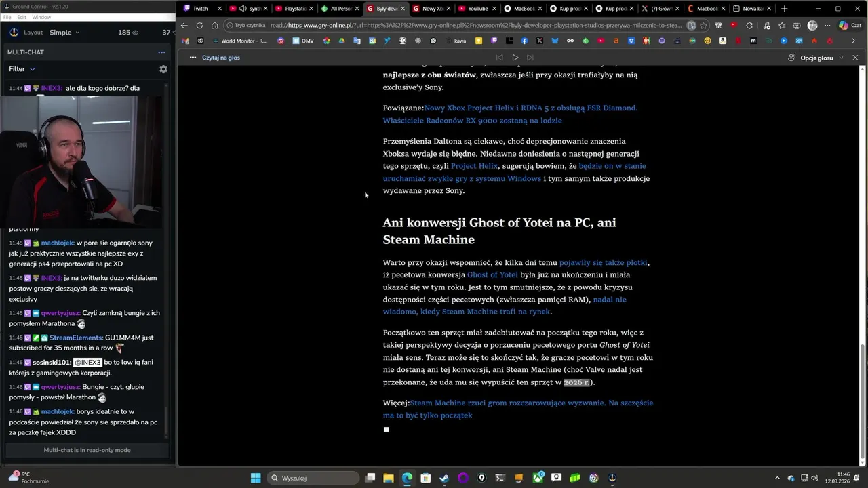Click username machlojek in sony message
Screen dimensions: 868x488
58,243
